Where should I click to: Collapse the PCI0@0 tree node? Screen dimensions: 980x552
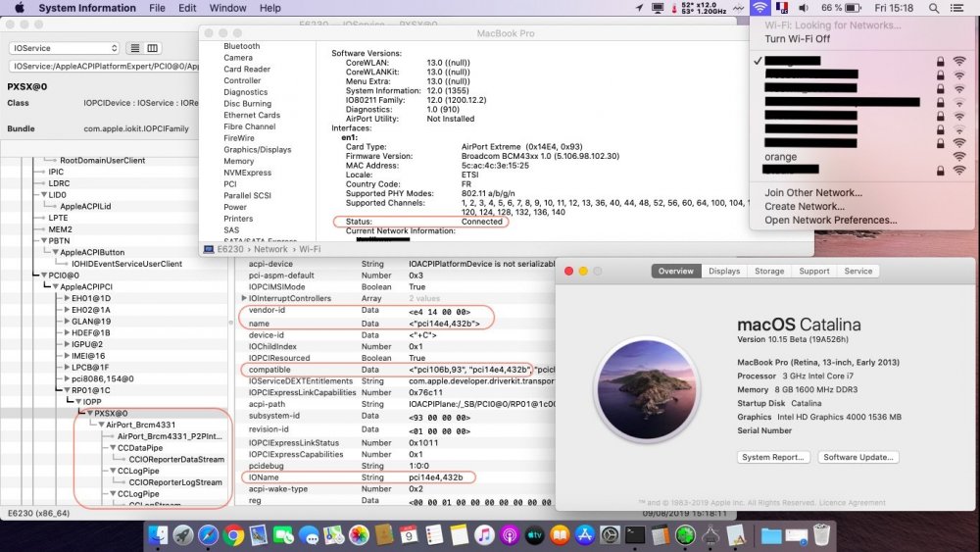pyautogui.click(x=42, y=276)
